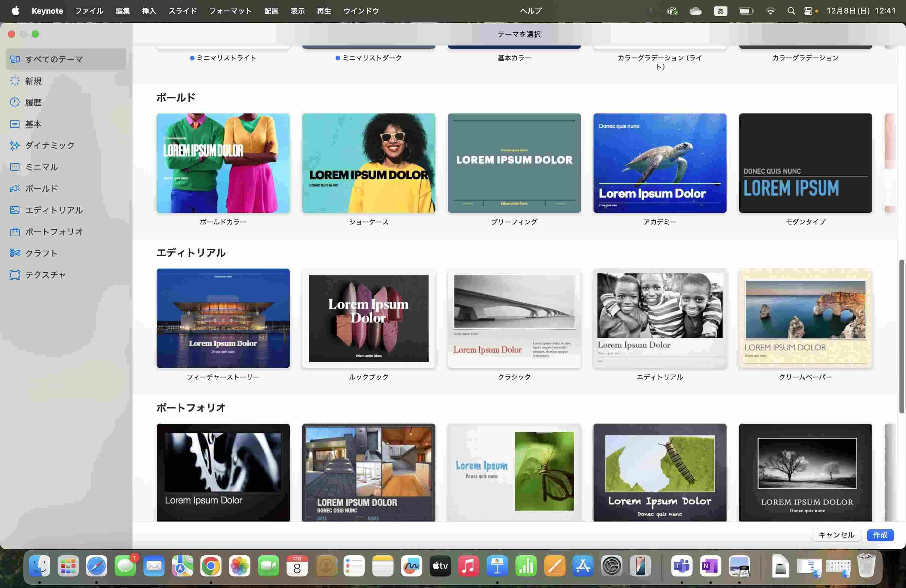Click the キャンセル button
The width and height of the screenshot is (906, 588).
tap(836, 535)
